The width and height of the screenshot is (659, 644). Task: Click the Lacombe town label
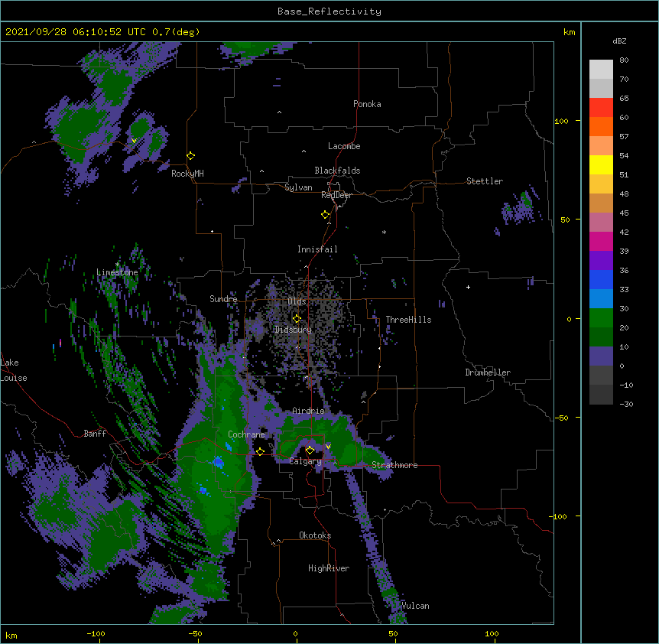click(x=344, y=146)
